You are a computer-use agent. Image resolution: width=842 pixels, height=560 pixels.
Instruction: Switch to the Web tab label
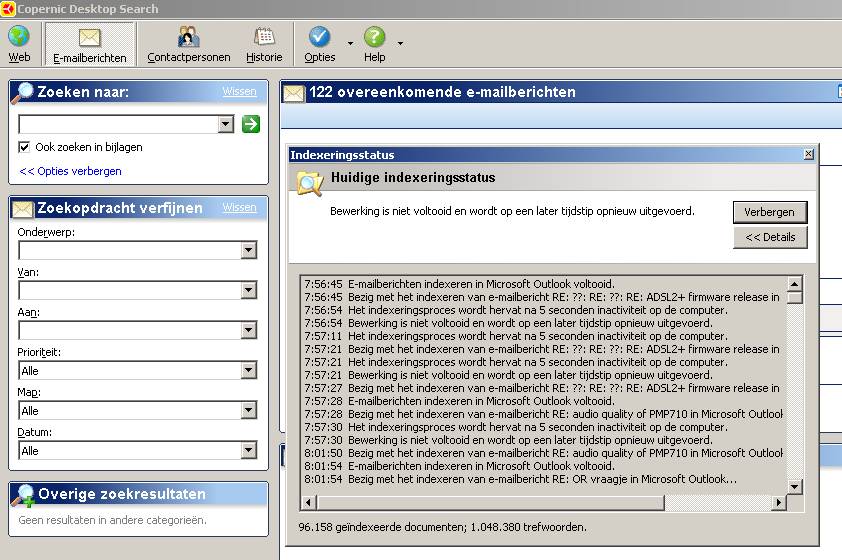click(x=19, y=57)
